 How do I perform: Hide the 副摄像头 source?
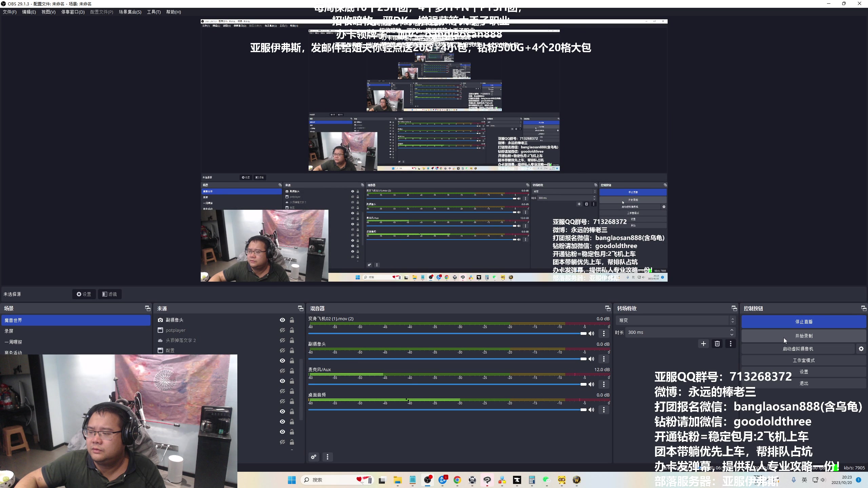click(282, 320)
